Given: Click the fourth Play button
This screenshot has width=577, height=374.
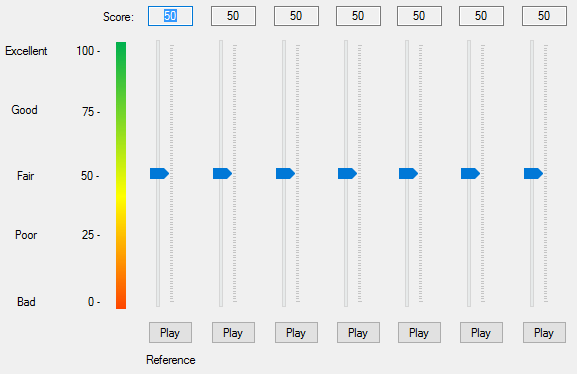Looking at the screenshot, I should coord(358,333).
